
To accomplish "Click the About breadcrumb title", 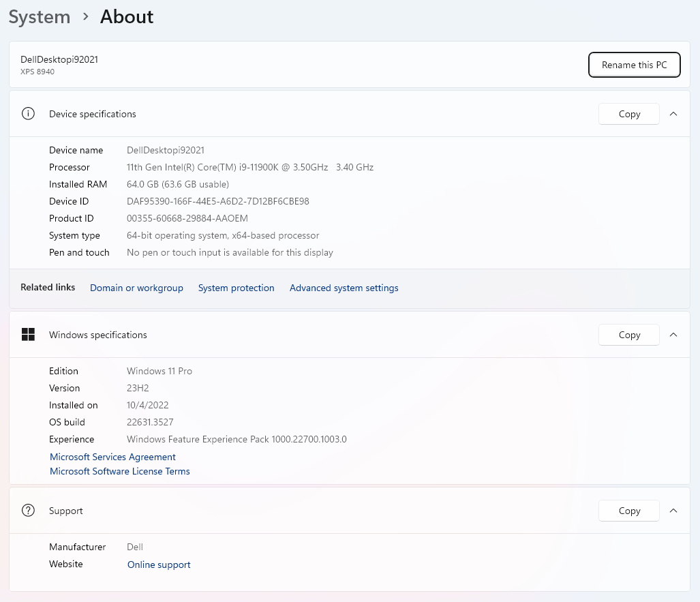I will pyautogui.click(x=127, y=17).
